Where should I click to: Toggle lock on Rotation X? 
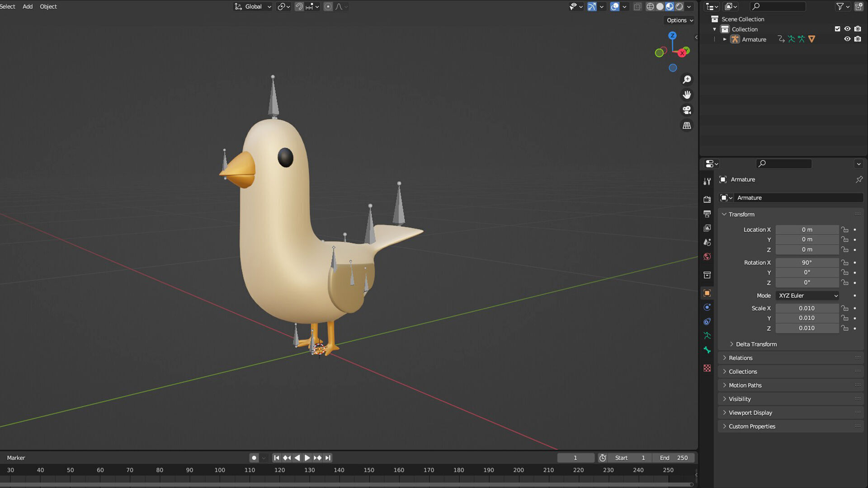pyautogui.click(x=844, y=263)
